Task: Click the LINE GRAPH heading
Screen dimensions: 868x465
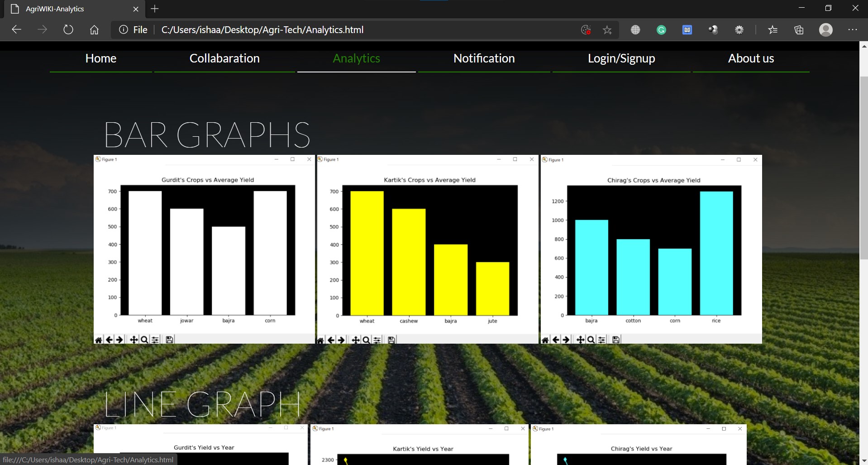Action: click(202, 404)
